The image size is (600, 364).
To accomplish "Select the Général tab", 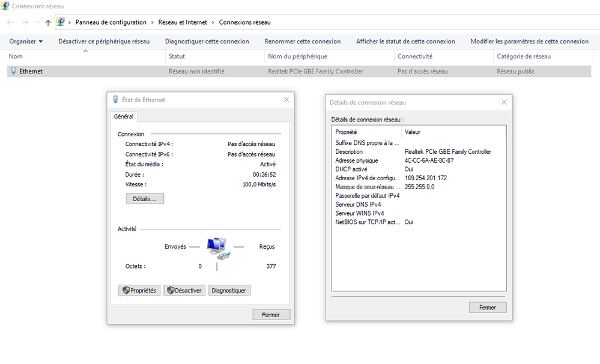I will tap(124, 117).
